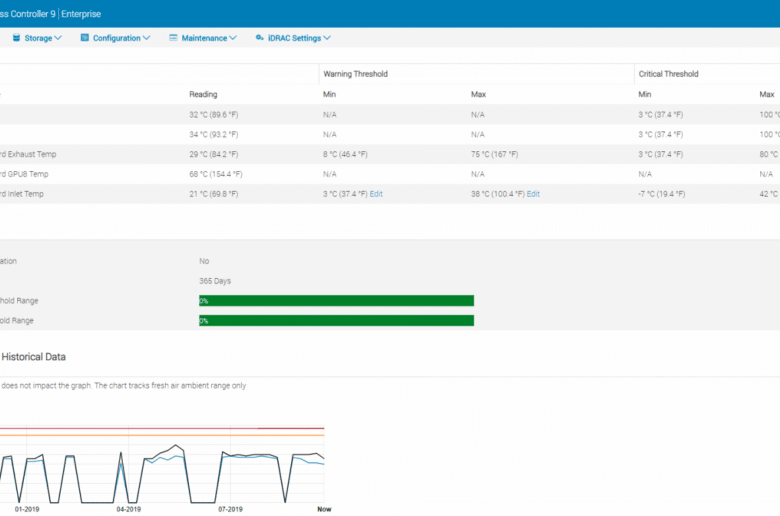Expand the Maintenance dropdown chevron
The width and height of the screenshot is (780, 516).
(233, 38)
